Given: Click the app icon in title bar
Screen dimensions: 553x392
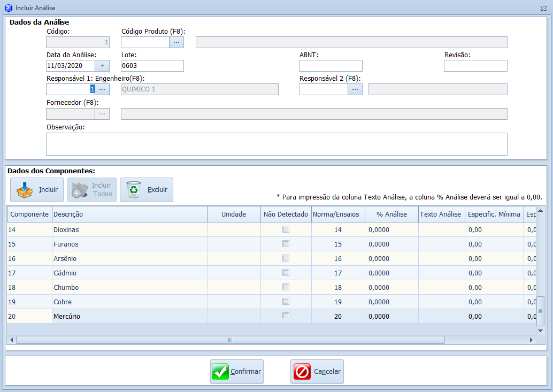Looking at the screenshot, I should [x=8, y=8].
